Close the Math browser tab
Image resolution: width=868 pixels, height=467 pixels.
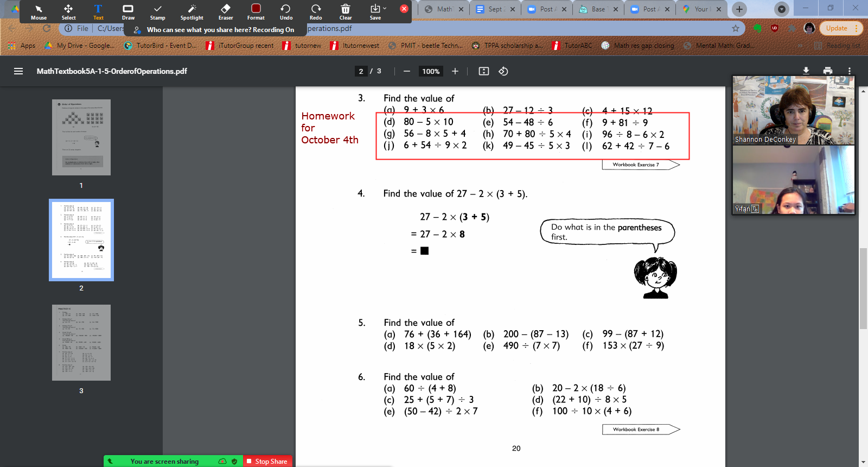(461, 9)
